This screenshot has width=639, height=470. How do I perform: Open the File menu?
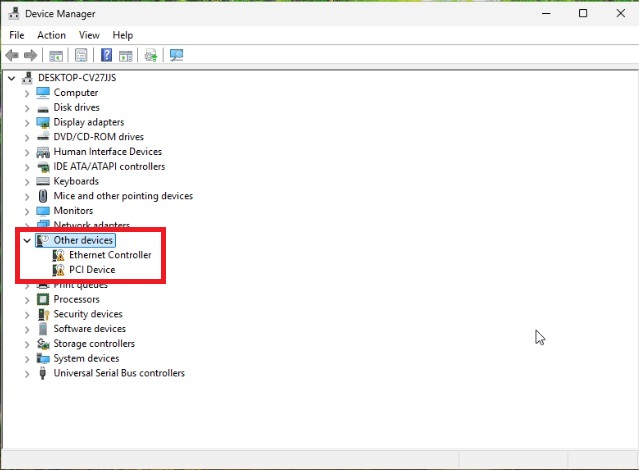click(x=17, y=35)
